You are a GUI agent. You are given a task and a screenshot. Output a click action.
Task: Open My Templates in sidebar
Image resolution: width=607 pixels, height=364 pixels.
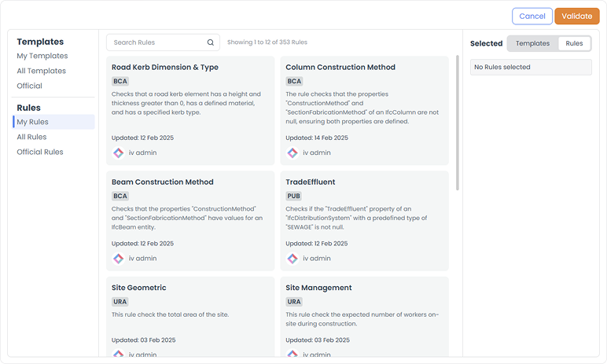(42, 56)
